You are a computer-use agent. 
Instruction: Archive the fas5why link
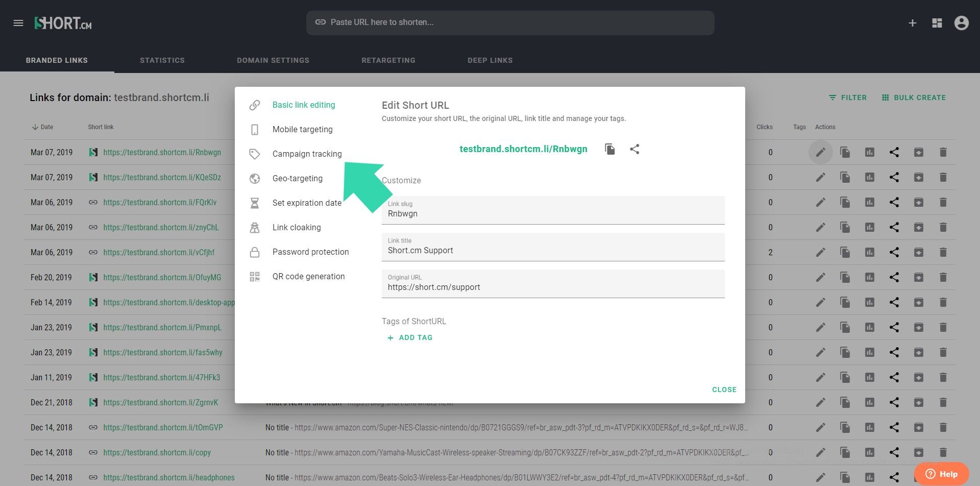coord(919,352)
